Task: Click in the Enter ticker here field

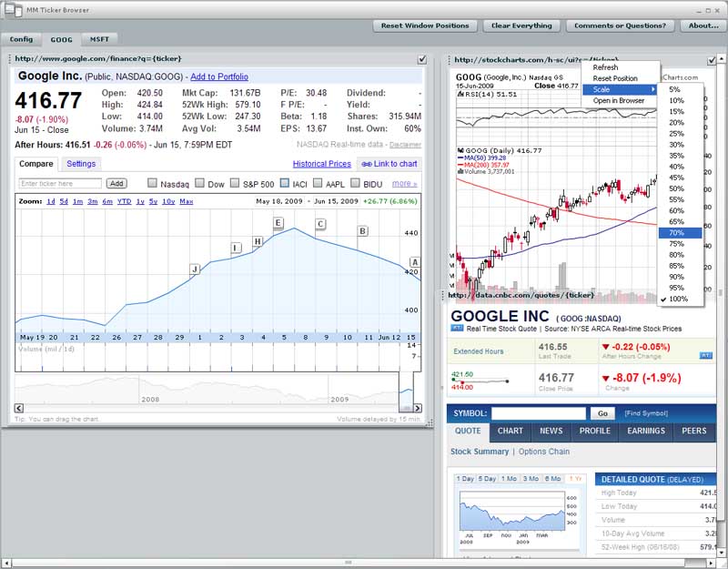Action: click(x=60, y=184)
